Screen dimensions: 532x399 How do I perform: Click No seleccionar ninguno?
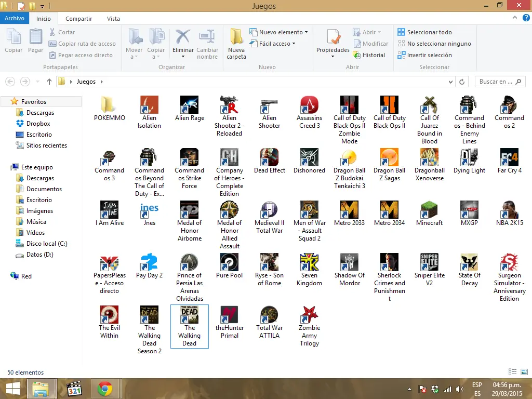click(x=434, y=44)
